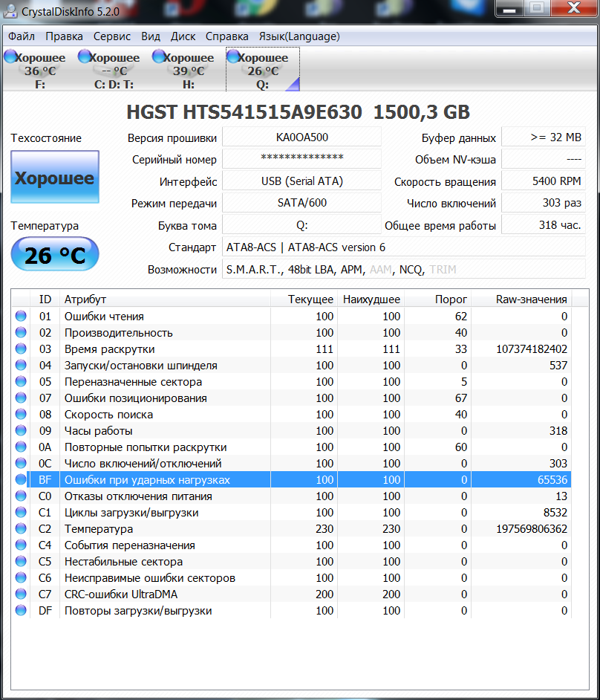Click status orb of Отказы отключения питания row

click(21, 496)
